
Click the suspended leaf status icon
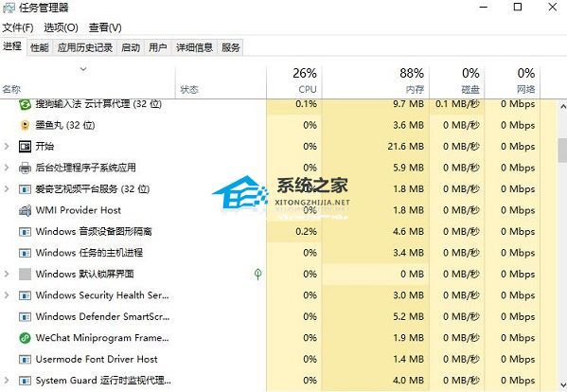tap(257, 274)
